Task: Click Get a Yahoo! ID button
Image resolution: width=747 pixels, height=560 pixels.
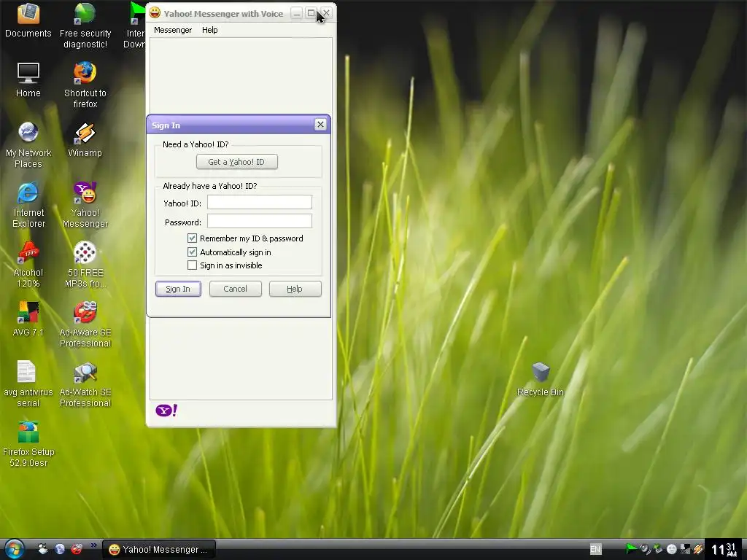Action: coord(237,162)
